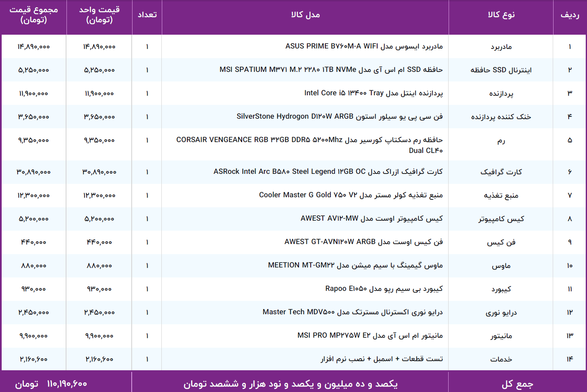This screenshot has width=587, height=392.
Task: Click unit price 3,650,000 in the SilverStone row
Action: [x=100, y=117]
